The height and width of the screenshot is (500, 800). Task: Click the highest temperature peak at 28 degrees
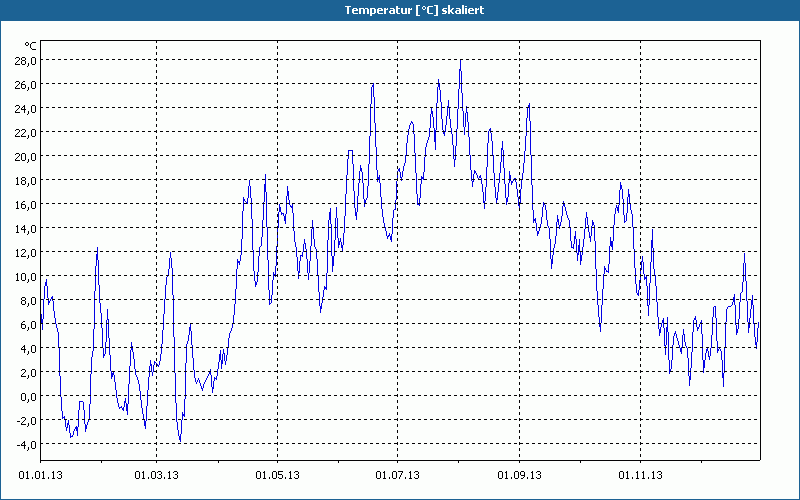coord(461,60)
